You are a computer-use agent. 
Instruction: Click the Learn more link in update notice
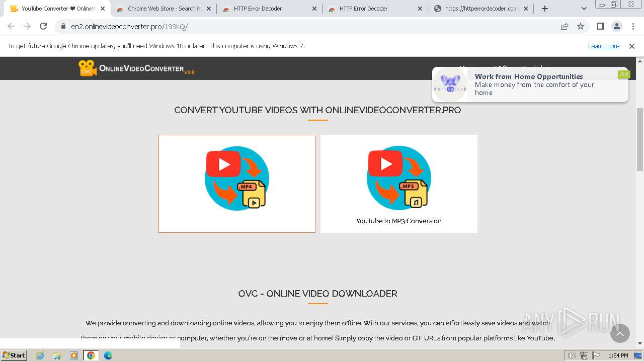604,46
